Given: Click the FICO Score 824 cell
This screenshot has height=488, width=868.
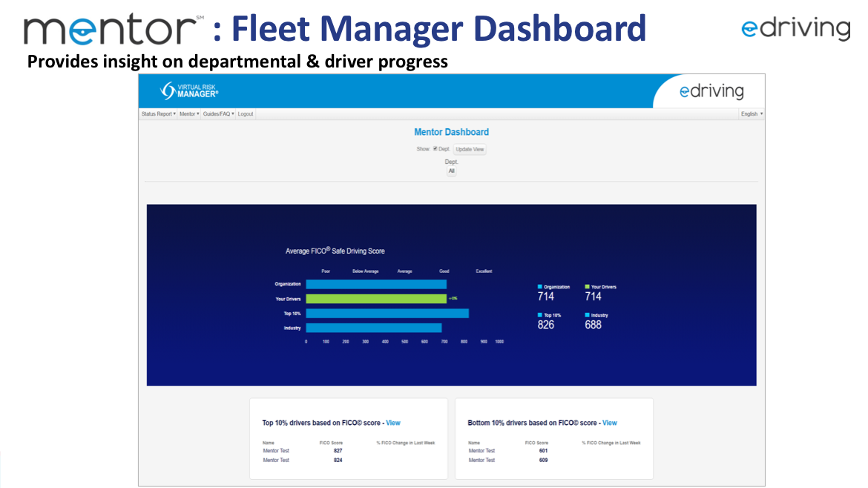Looking at the screenshot, I should [x=338, y=461].
